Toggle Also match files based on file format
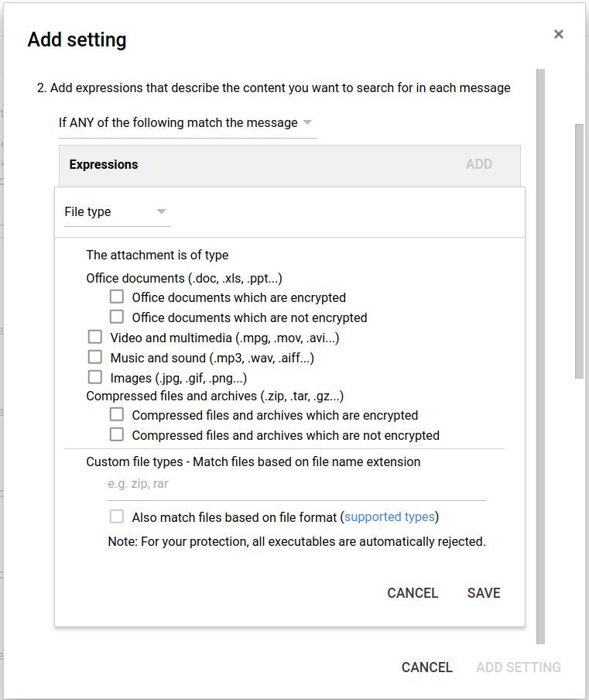589x700 pixels. tap(117, 516)
